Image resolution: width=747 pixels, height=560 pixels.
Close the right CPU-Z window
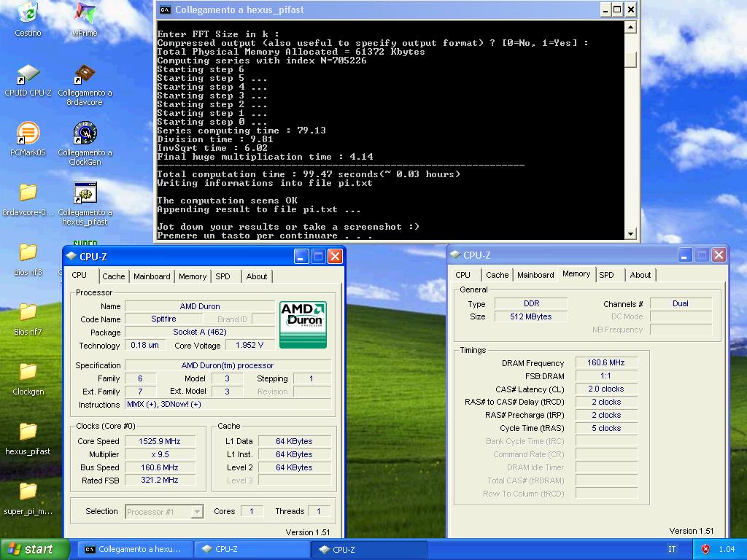click(x=719, y=254)
